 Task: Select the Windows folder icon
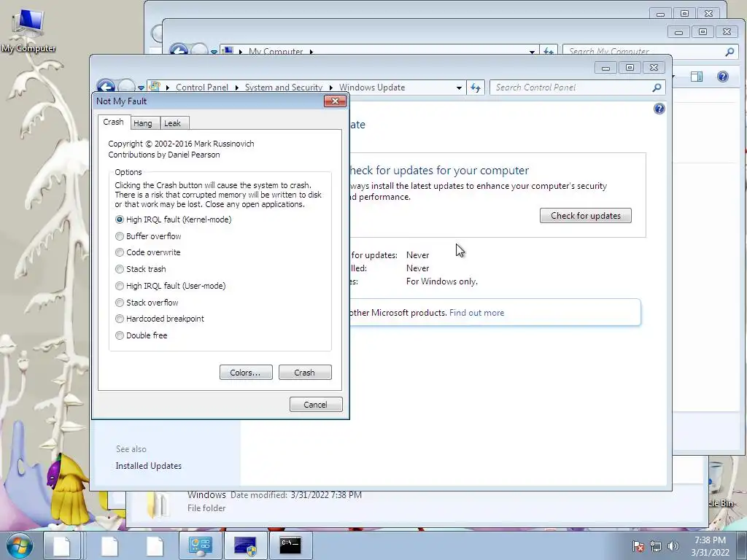point(158,505)
